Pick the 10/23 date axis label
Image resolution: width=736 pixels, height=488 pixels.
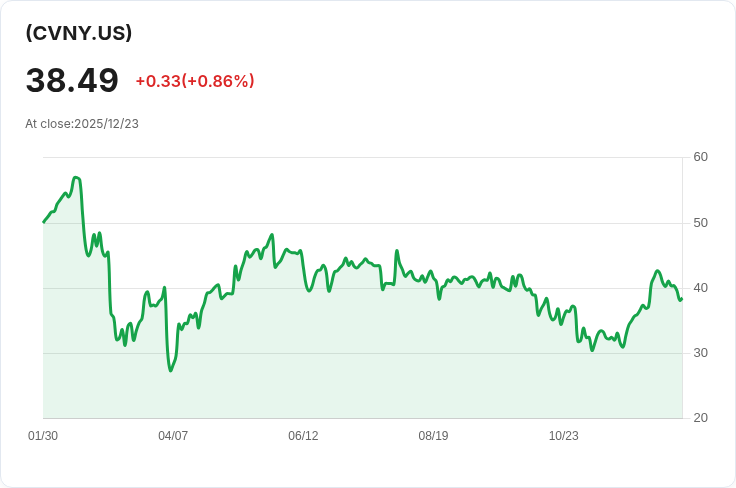pyautogui.click(x=563, y=436)
